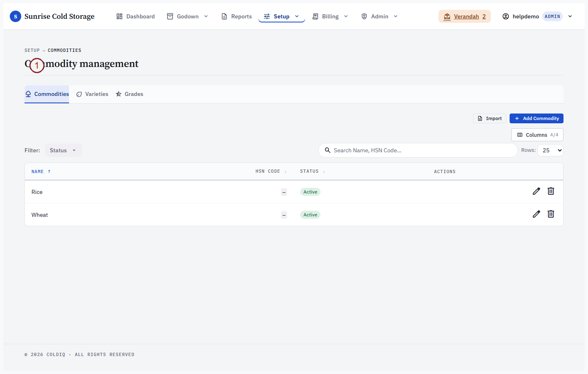Open the Godown menu

187,16
